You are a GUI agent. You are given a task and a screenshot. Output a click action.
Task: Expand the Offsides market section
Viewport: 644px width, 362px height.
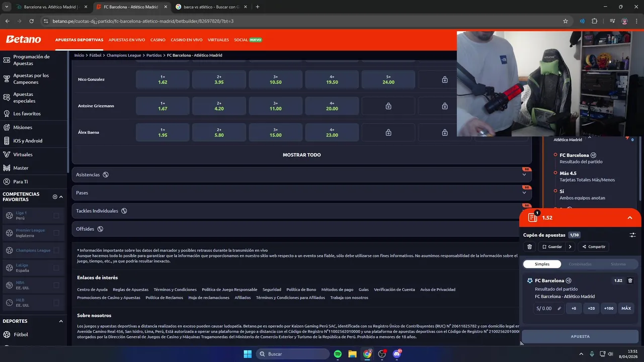point(302,229)
